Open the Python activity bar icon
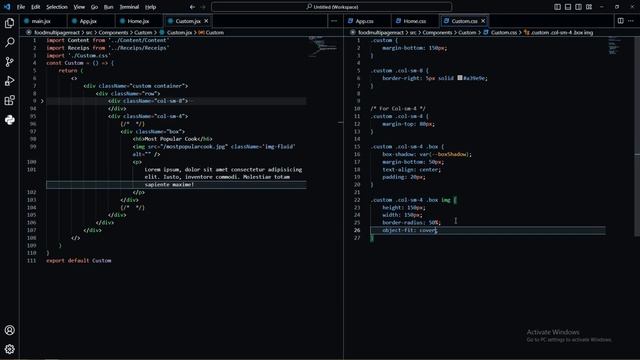 click(x=9, y=120)
